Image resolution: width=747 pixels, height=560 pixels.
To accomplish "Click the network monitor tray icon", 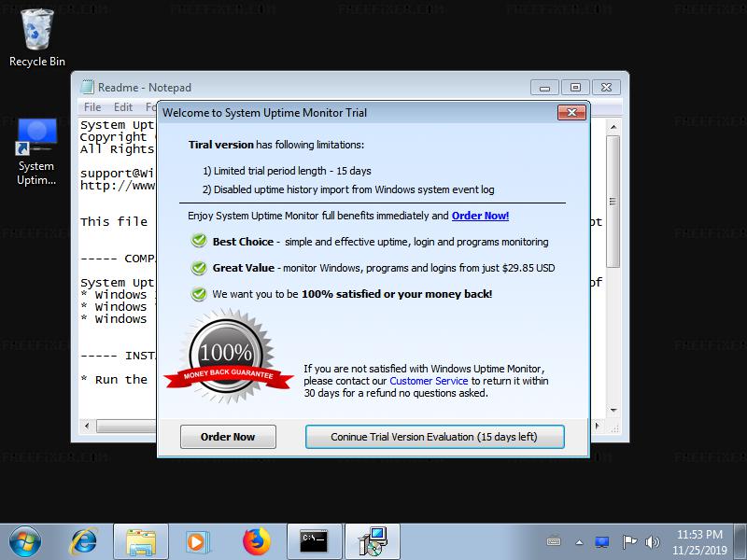I will click(x=602, y=542).
